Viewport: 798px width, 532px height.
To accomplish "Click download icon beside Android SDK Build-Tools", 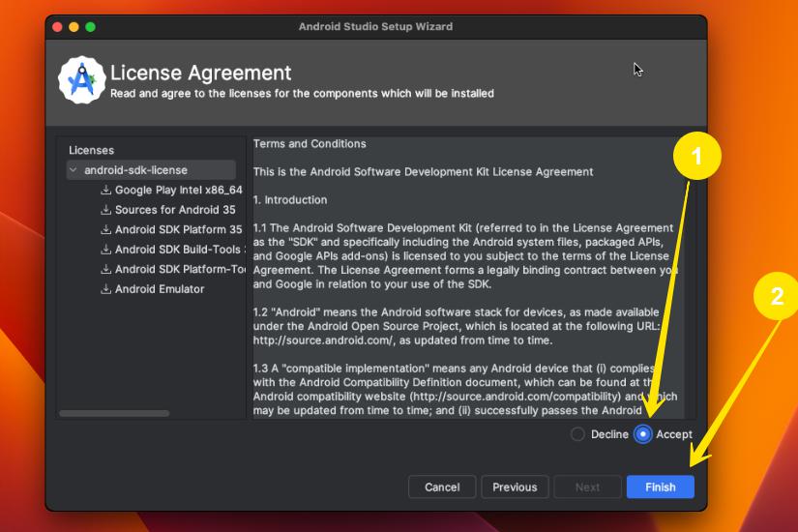I will point(105,250).
